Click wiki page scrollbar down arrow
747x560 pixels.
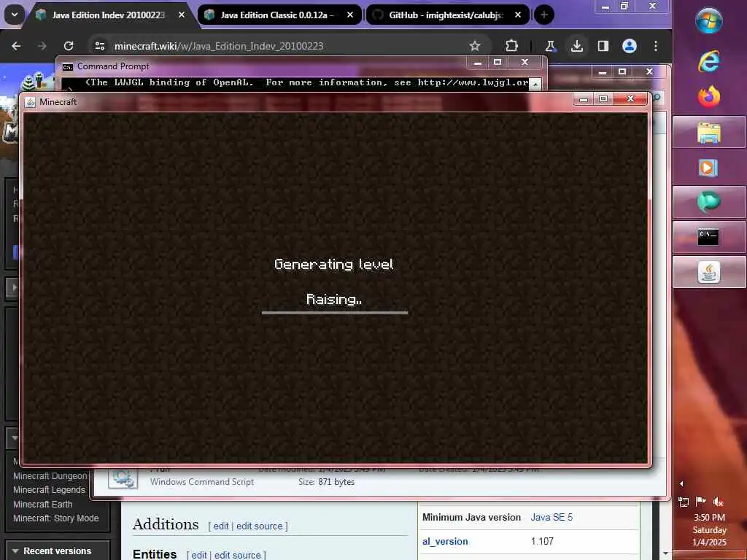click(x=665, y=554)
